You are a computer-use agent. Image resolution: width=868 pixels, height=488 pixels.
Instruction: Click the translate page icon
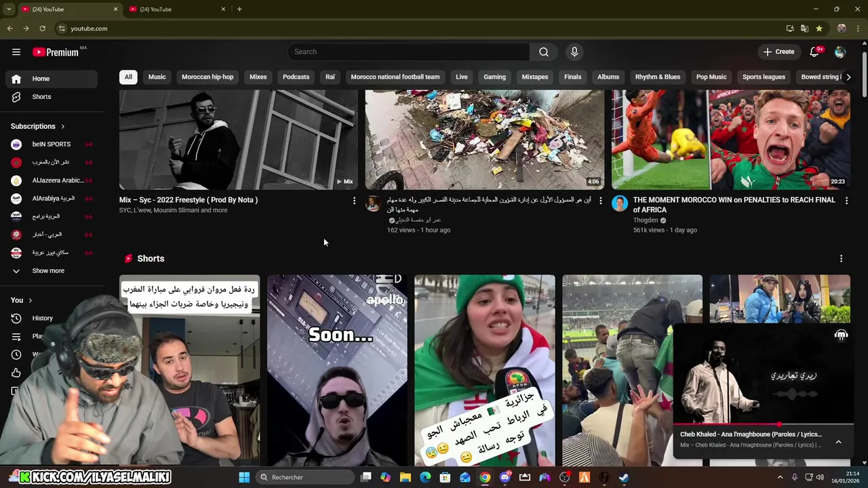pos(804,28)
